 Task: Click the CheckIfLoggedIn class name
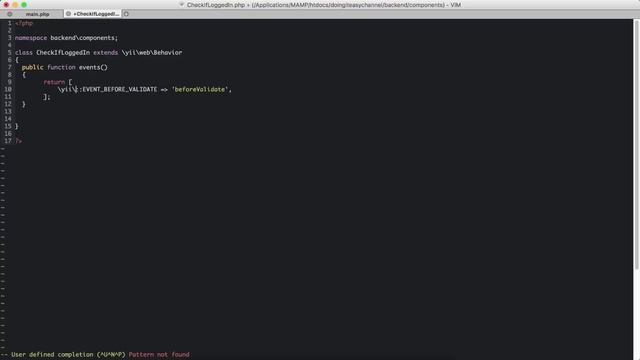tap(63, 53)
